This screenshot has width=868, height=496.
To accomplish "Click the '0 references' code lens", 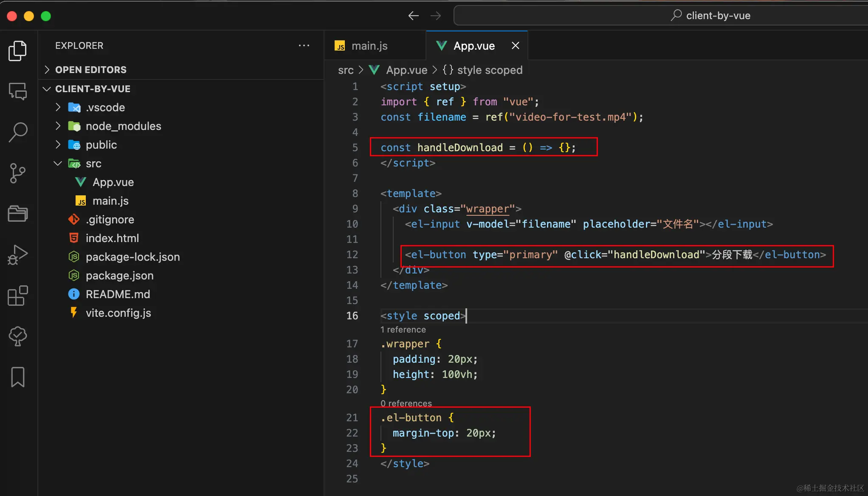I will [x=406, y=403].
